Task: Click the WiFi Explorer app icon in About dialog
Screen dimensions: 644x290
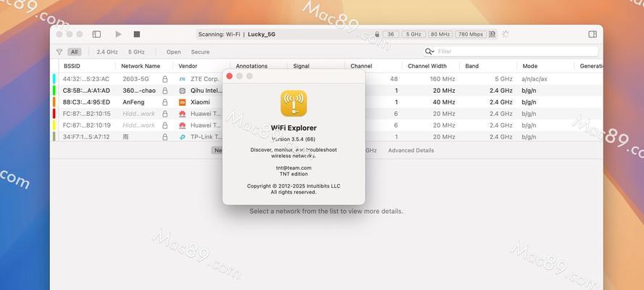Action: (x=293, y=104)
